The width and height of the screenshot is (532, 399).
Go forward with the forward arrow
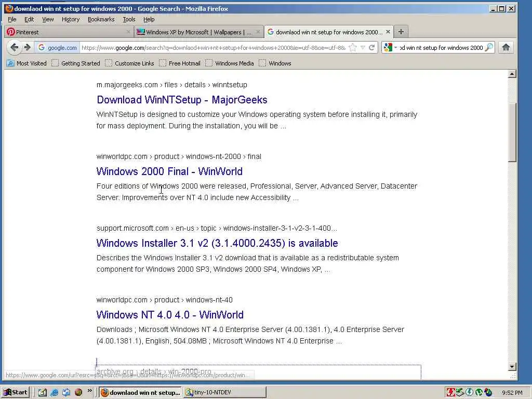point(28,47)
